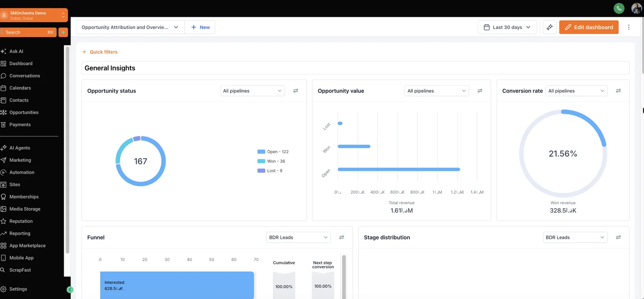
Task: Click the Funnel widget vertical scrollbar
Action: click(x=344, y=276)
